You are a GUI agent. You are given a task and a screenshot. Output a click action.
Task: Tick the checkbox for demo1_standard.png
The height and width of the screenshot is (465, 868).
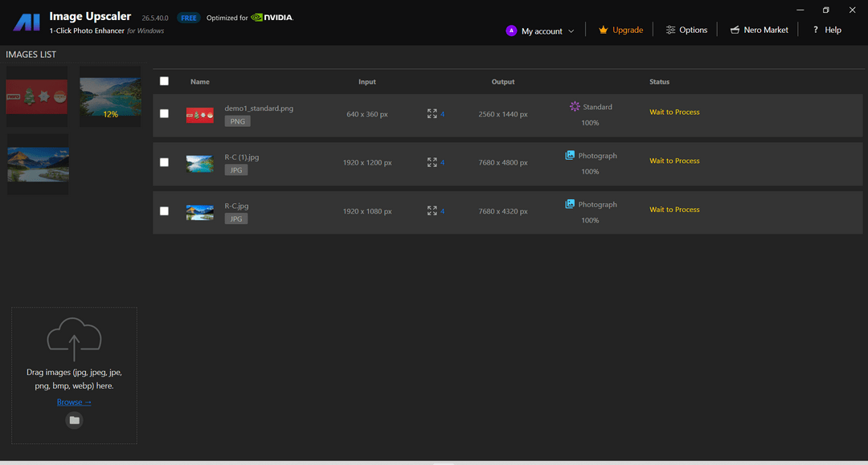tap(164, 114)
